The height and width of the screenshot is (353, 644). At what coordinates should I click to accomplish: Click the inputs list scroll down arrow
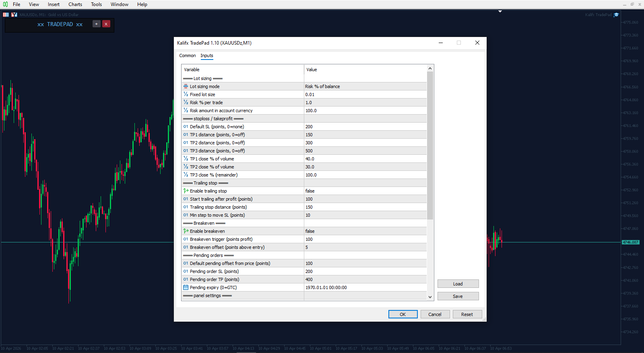430,297
